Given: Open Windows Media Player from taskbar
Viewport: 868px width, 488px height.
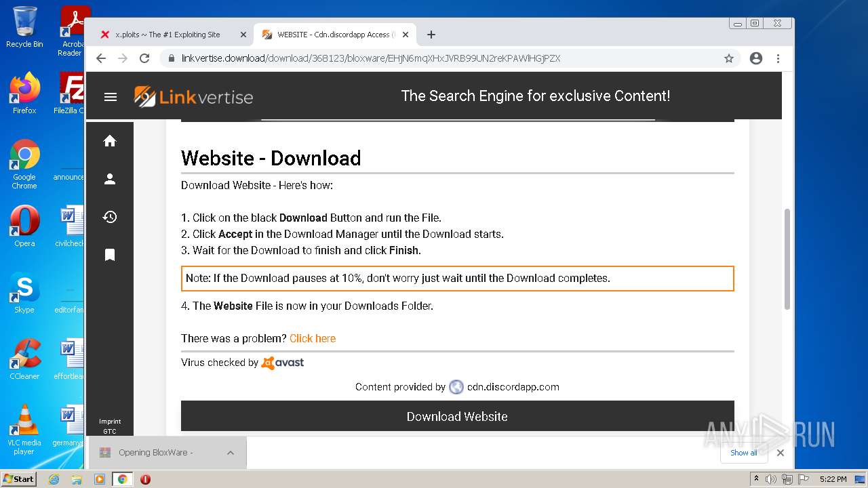Looking at the screenshot, I should pos(100,479).
